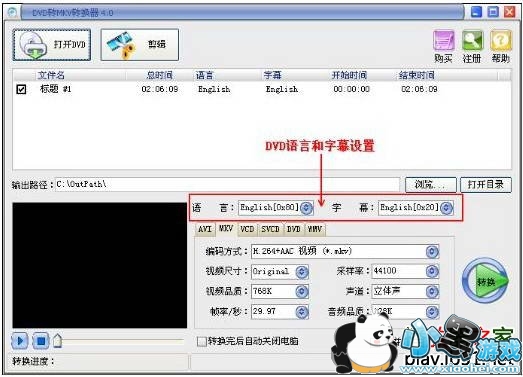Open the 剪辑 (Edit clip) tool
523x377 pixels.
pos(139,45)
